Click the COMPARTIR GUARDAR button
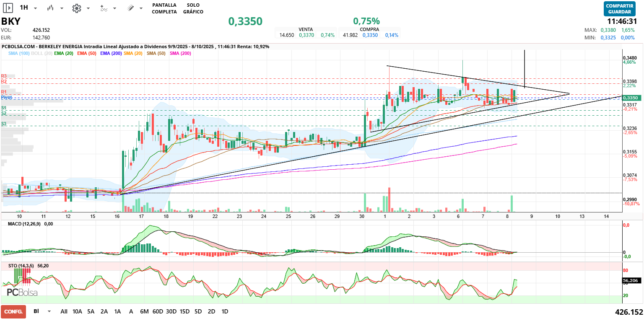 [x=620, y=9]
